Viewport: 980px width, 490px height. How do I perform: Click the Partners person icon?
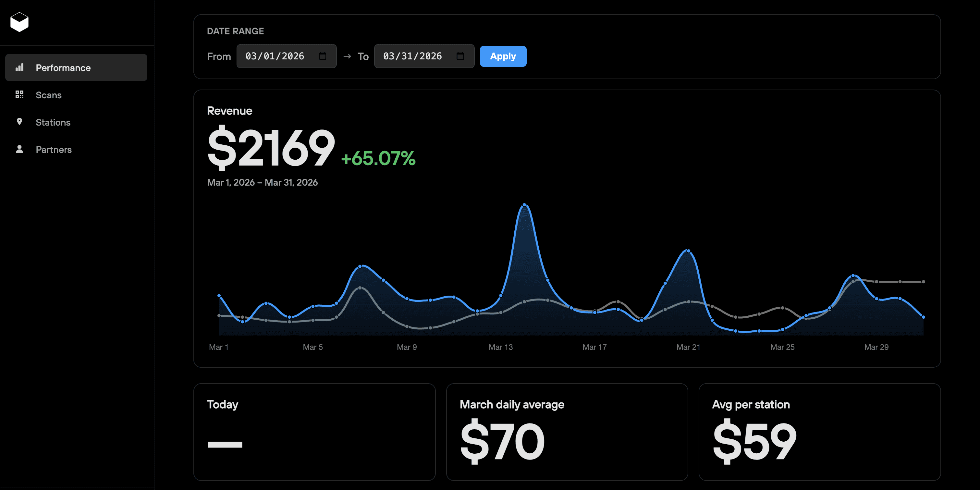pos(19,149)
